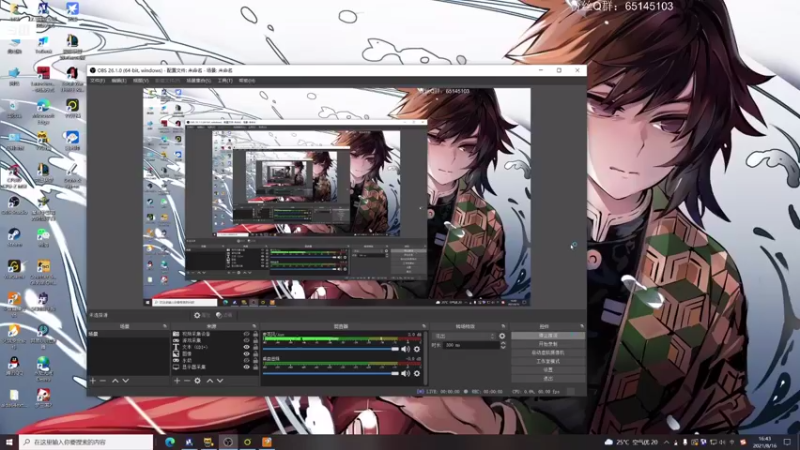Click the taskbar clock showing 16:43
This screenshot has width=800, height=450.
pos(764,442)
